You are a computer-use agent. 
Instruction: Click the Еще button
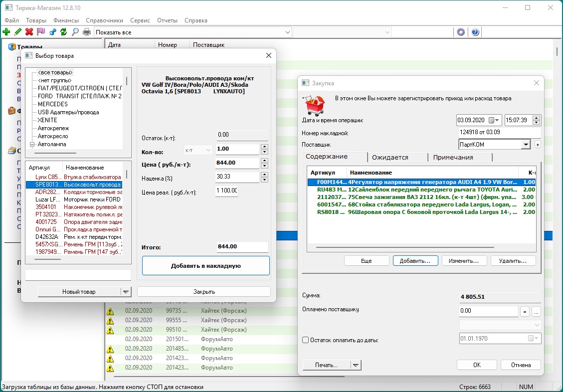tap(366, 261)
